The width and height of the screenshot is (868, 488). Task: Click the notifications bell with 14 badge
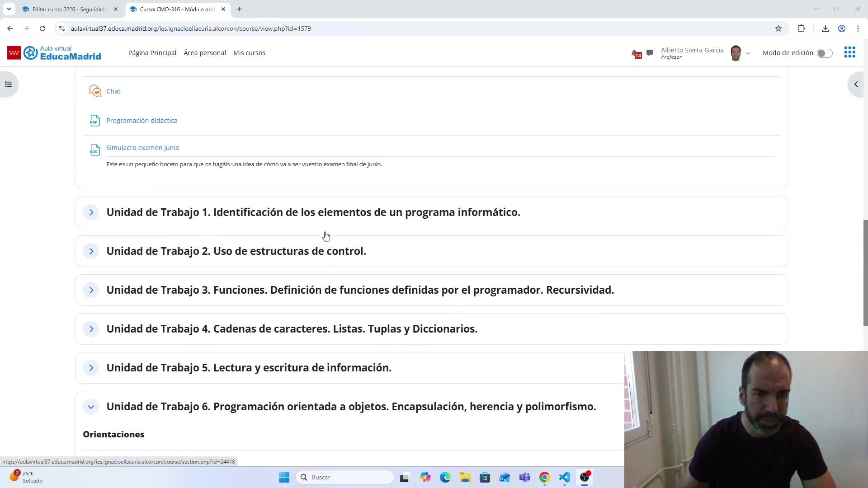tap(636, 53)
